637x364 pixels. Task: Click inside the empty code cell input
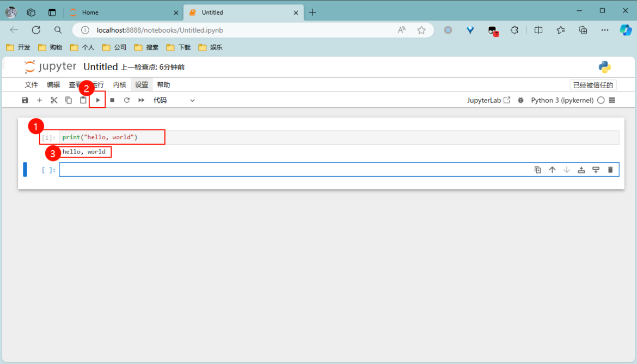272,169
